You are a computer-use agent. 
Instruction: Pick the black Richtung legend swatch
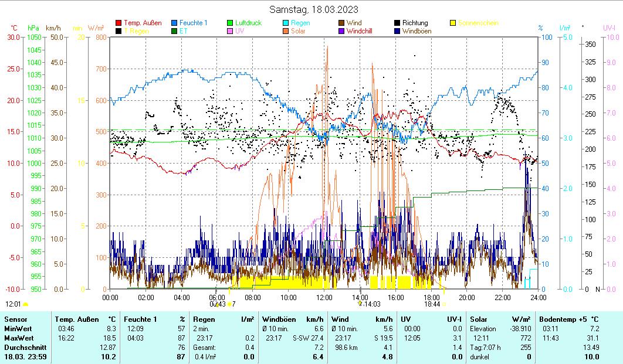(397, 23)
